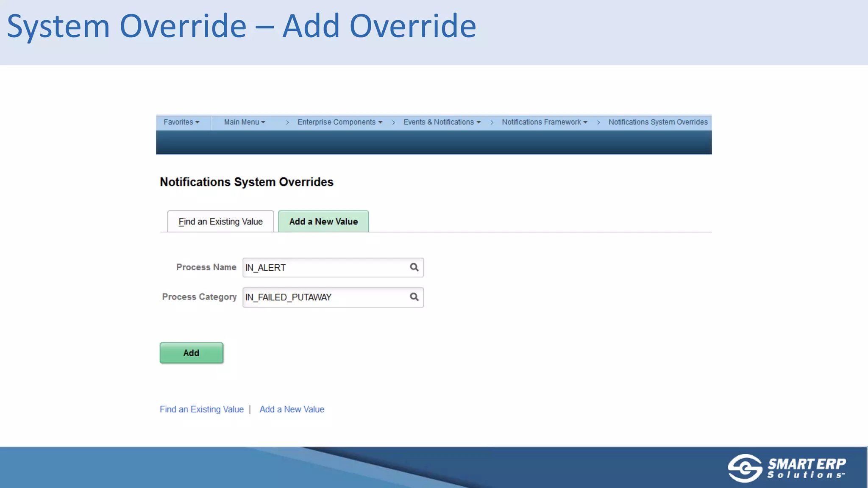The image size is (868, 488).
Task: Click inside the Process Name field
Action: pyautogui.click(x=333, y=268)
